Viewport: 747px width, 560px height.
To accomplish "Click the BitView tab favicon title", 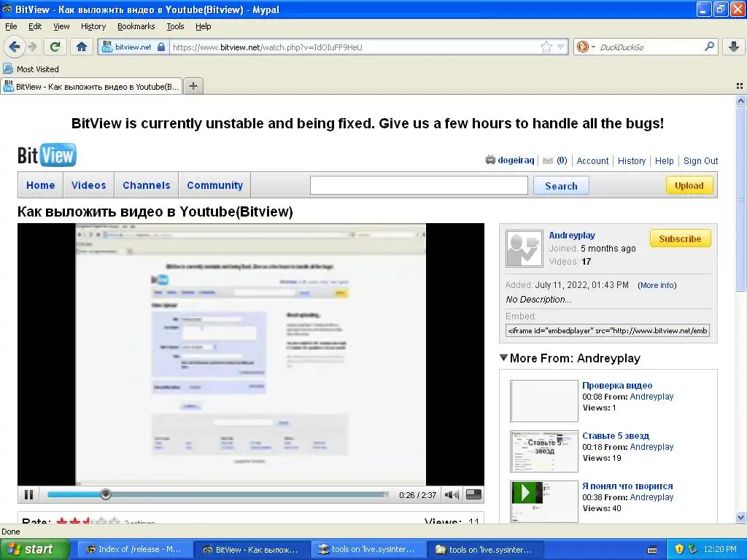I will pyautogui.click(x=91, y=87).
